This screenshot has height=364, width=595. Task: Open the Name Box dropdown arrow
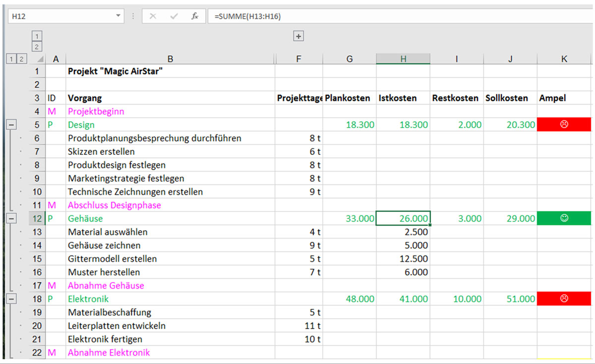118,16
